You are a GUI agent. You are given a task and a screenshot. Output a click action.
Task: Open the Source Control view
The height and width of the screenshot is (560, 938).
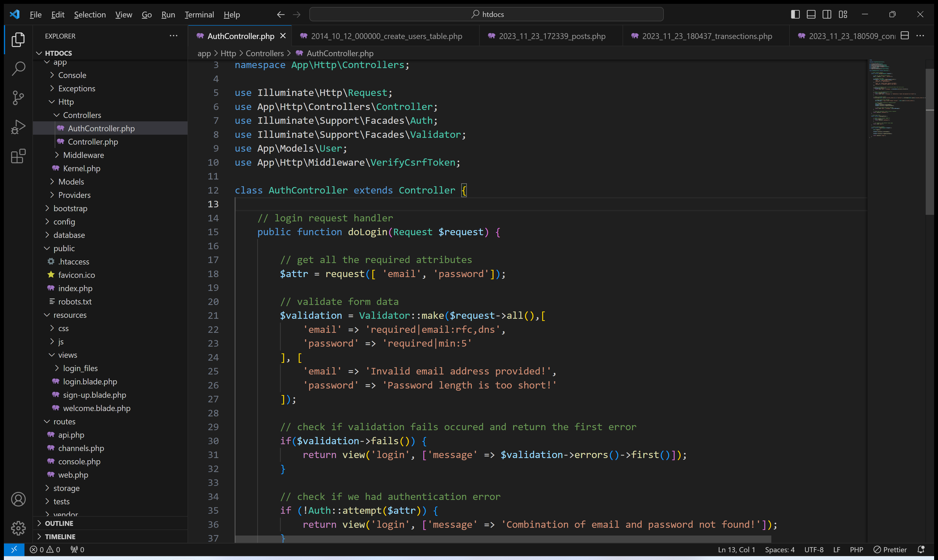[18, 98]
